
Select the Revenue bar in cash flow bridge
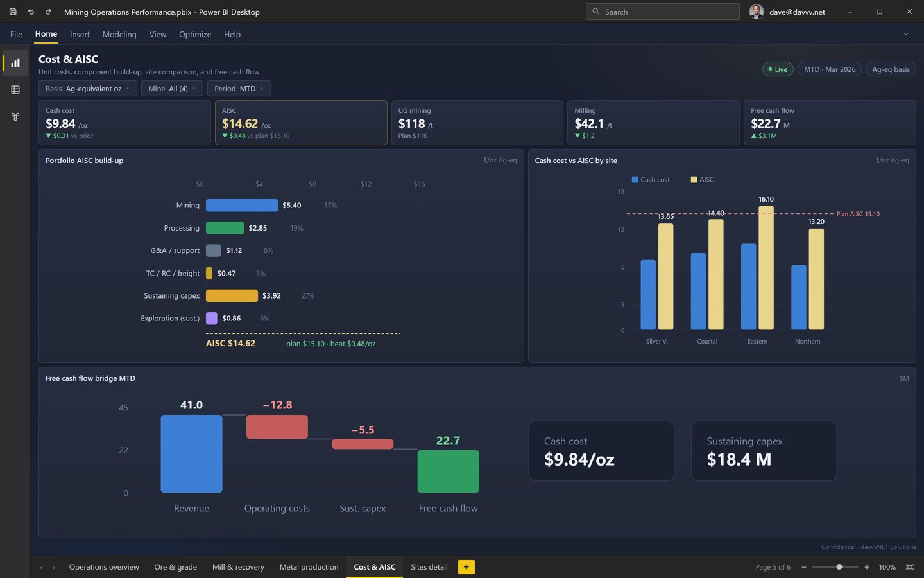(x=191, y=454)
